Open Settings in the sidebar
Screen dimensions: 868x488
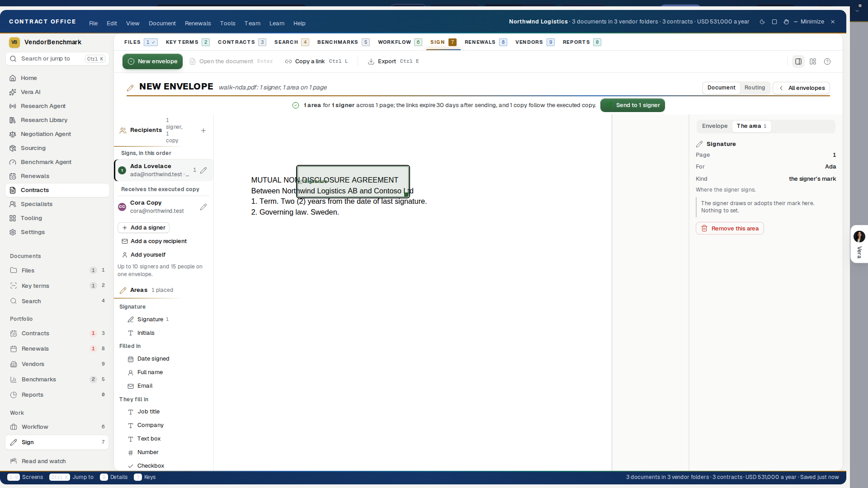57,232
